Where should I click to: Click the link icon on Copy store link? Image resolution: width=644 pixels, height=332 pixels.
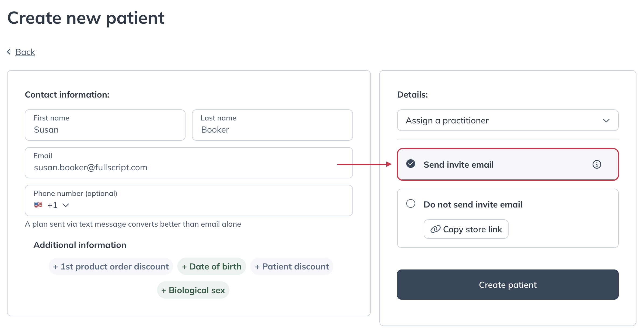click(435, 229)
